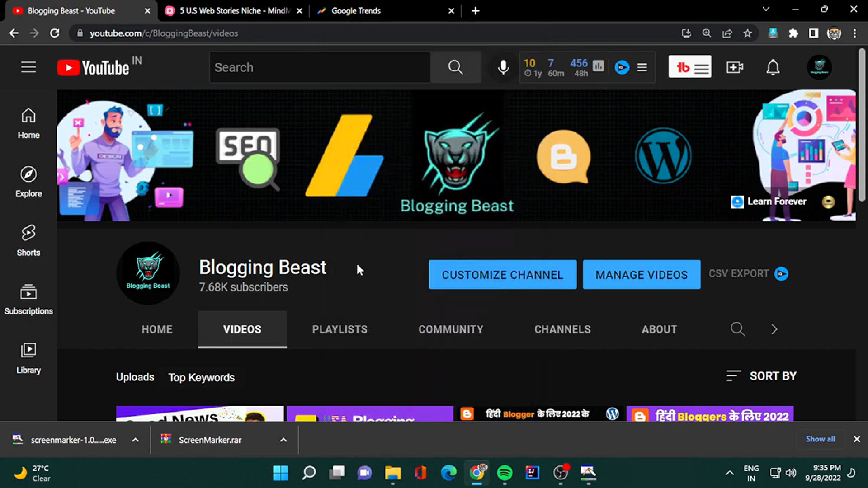Close the downloads bar
The height and width of the screenshot is (488, 868).
pos(857,439)
